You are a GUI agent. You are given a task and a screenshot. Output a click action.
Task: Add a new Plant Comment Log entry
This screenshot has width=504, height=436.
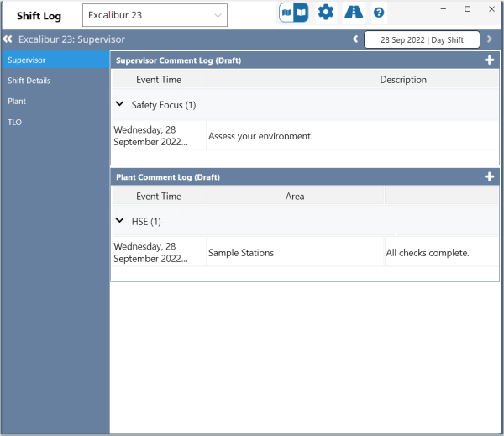(490, 177)
